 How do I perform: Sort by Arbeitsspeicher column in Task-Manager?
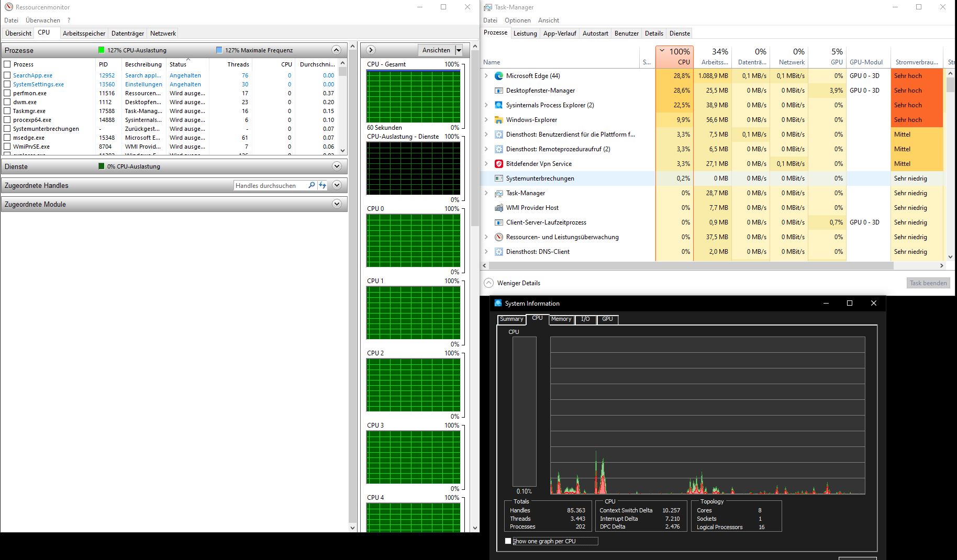(x=713, y=57)
